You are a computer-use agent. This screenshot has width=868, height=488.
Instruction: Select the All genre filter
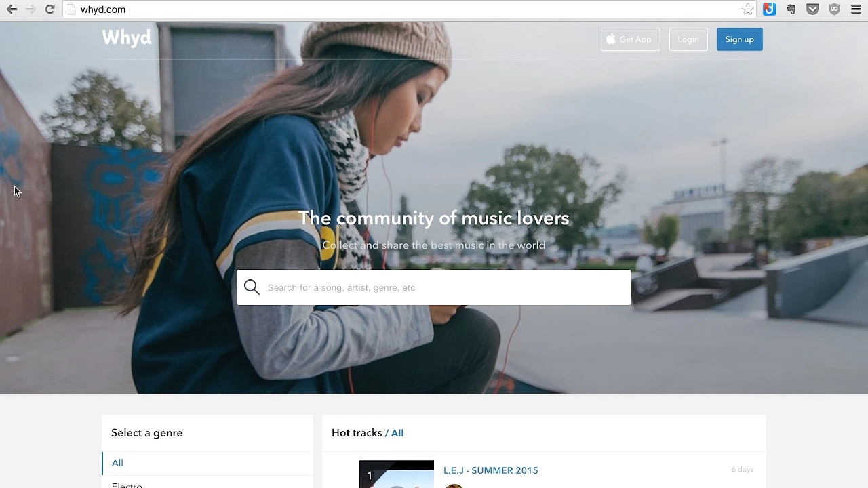208,463
